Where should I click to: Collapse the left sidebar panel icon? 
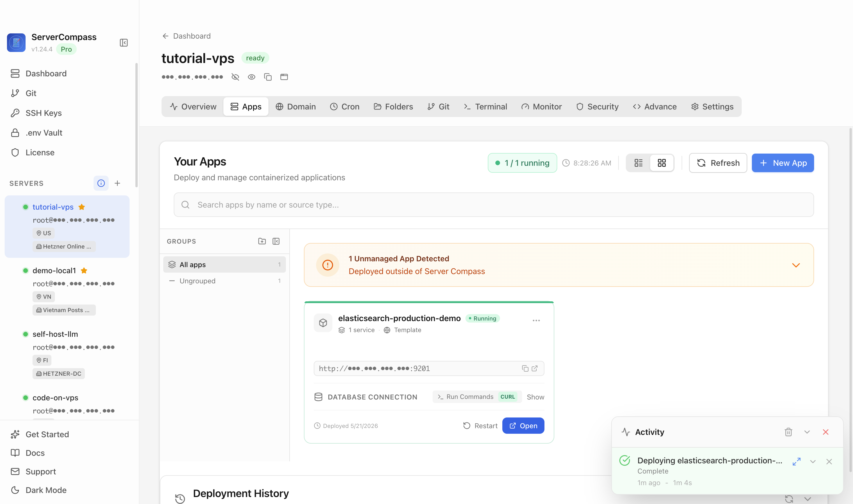pyautogui.click(x=124, y=43)
